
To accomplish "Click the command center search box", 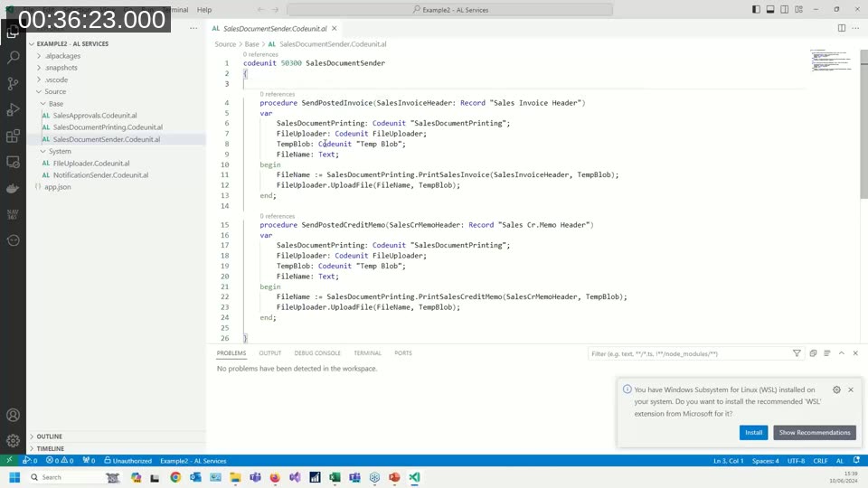I will coord(449,9).
